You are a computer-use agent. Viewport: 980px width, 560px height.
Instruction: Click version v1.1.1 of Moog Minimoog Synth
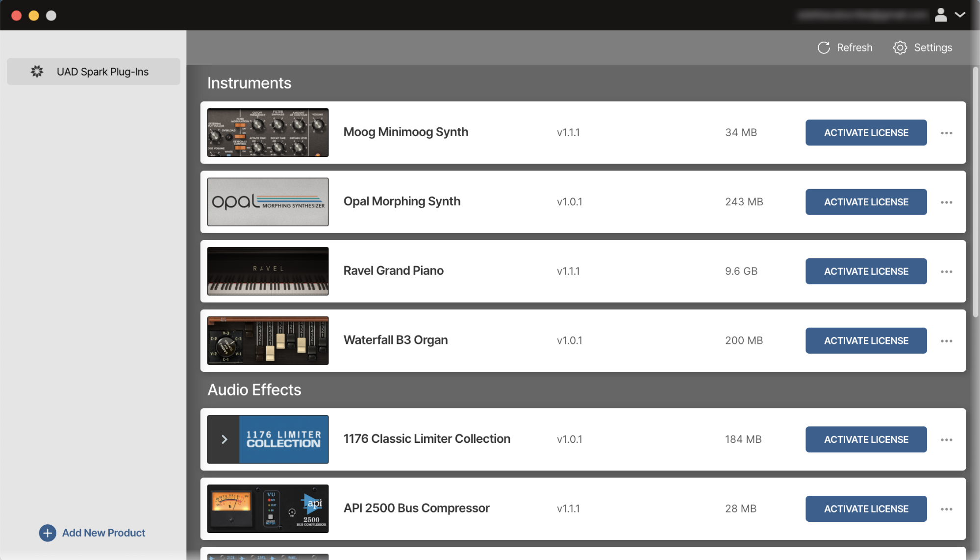pyautogui.click(x=568, y=132)
